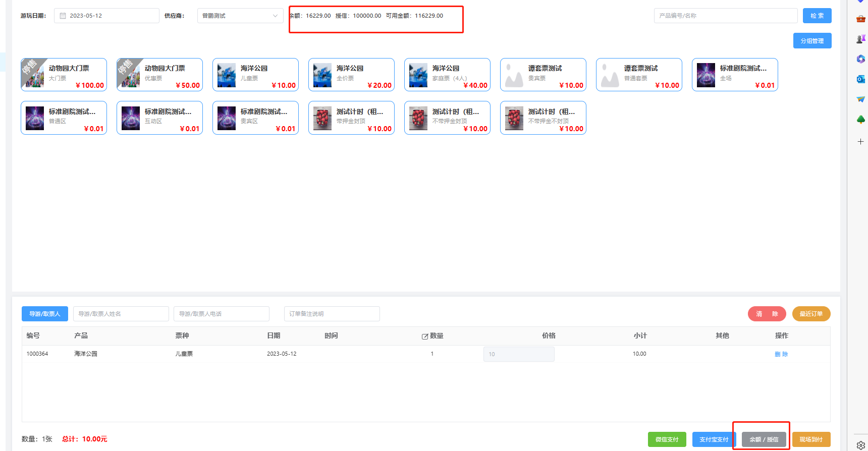Delete the 海洋公园 order row
The image size is (868, 451).
[x=781, y=354]
